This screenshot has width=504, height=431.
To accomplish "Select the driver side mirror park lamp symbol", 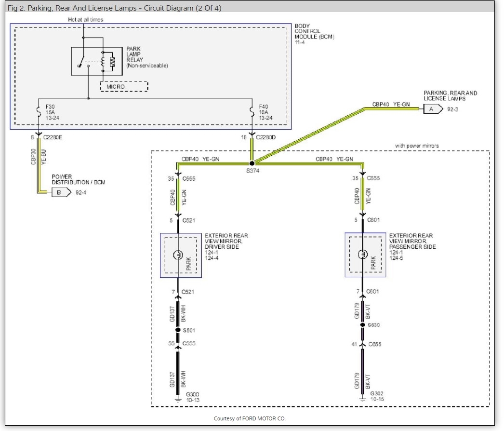I will (x=178, y=255).
